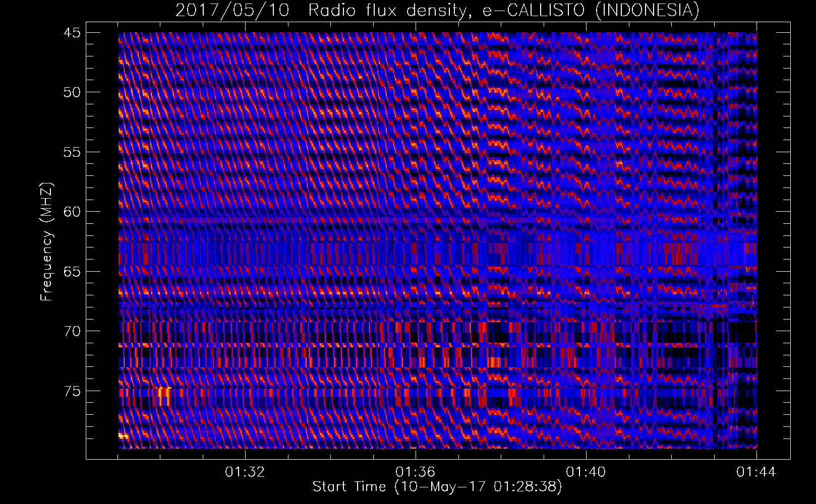Click the date '2017/05/10' in the title
Viewport: 816px width, 504px height.
click(x=232, y=10)
